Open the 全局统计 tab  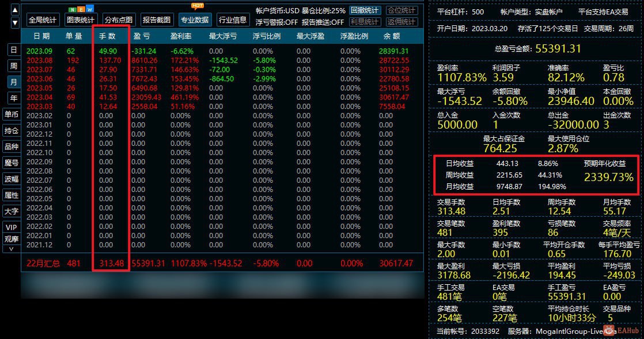(43, 20)
